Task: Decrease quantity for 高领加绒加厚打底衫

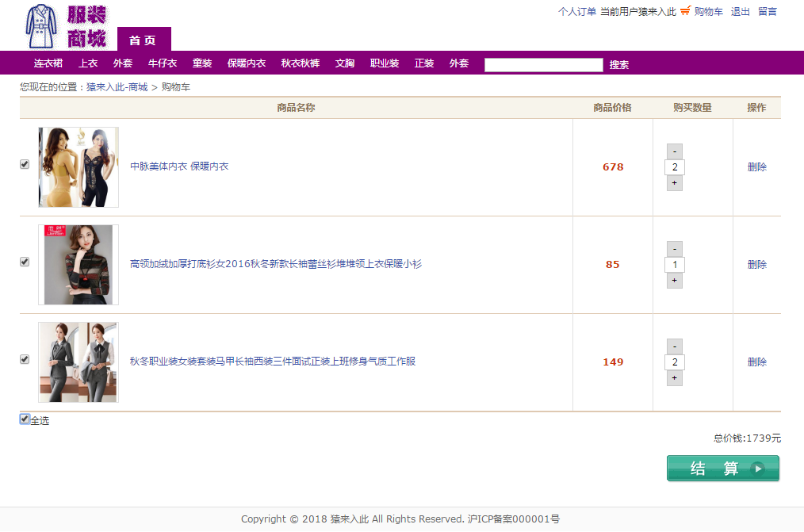Action: (674, 249)
